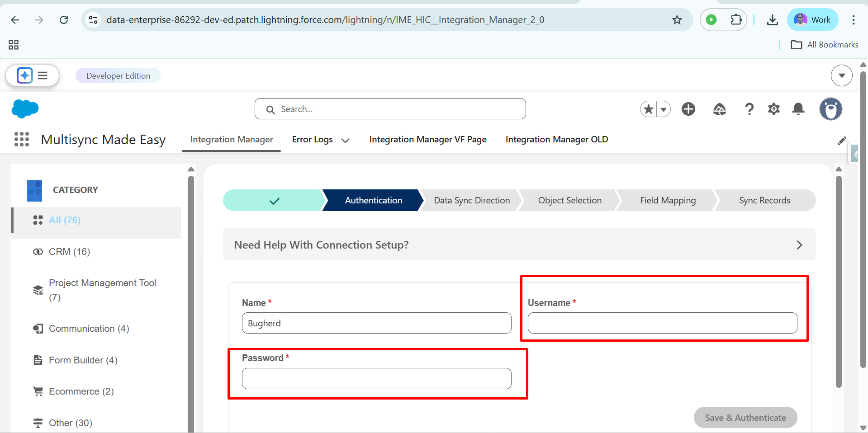Expand the collapsed right side panel handle
Image resolution: width=868 pixels, height=433 pixels.
pos(854,154)
